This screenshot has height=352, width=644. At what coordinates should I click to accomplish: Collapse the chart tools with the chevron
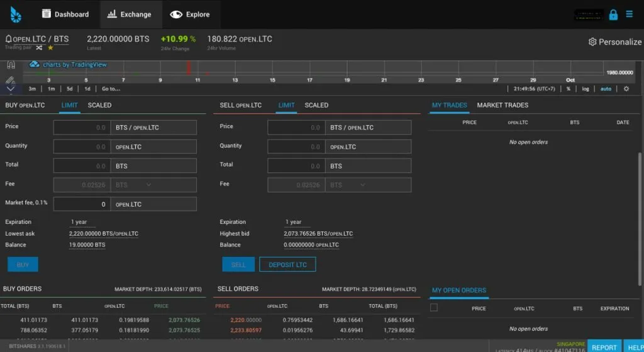(x=11, y=89)
